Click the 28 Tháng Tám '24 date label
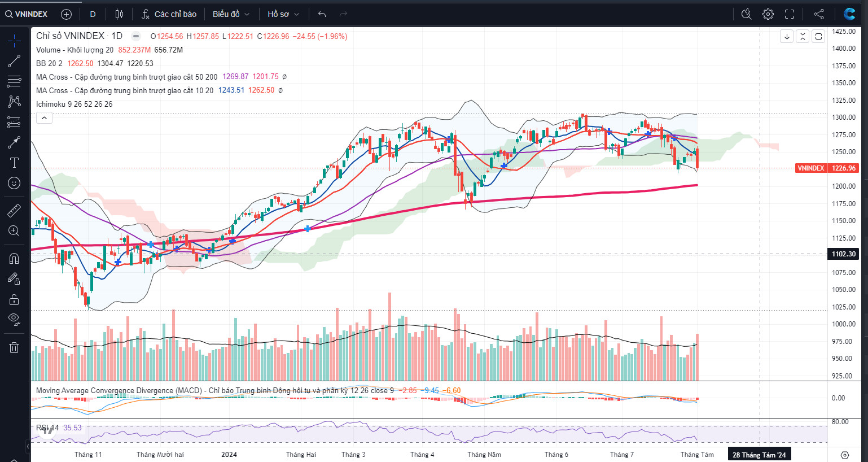868x462 pixels. 759,455
